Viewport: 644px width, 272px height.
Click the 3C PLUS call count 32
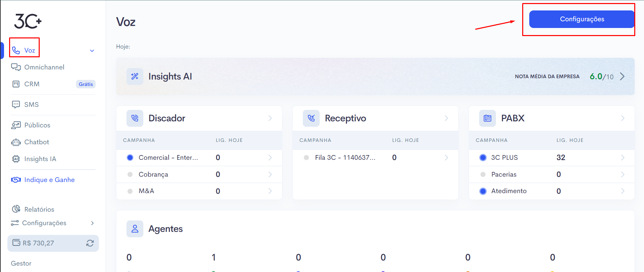click(x=561, y=157)
